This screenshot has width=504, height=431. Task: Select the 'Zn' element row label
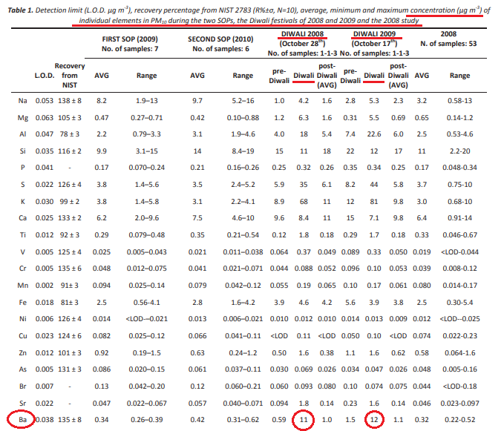pos(22,353)
